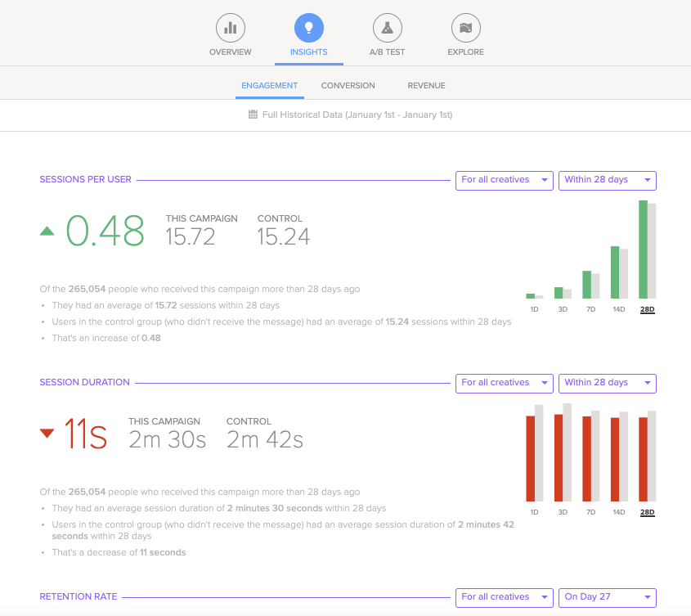Viewport: 691px width, 616px height.
Task: Select the Insights lightbulb icon
Action: 308,29
